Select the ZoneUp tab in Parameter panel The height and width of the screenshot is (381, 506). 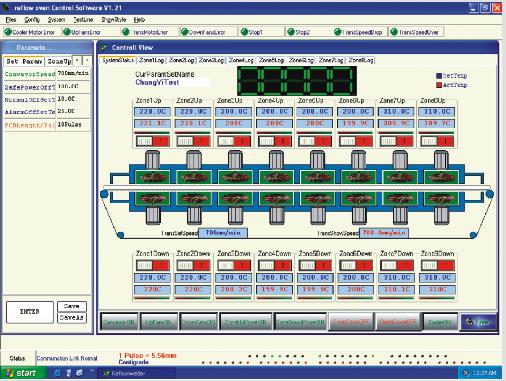tap(59, 61)
